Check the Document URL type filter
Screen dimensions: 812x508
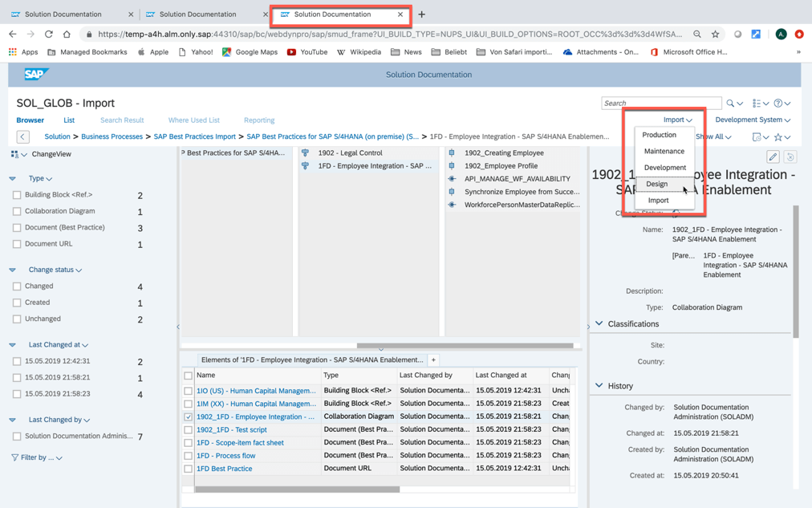17,244
